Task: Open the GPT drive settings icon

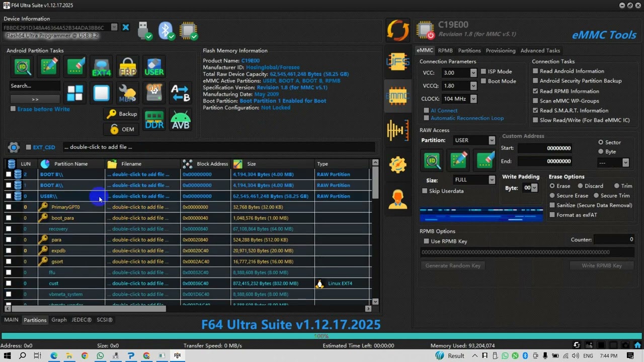Action: coord(154,93)
